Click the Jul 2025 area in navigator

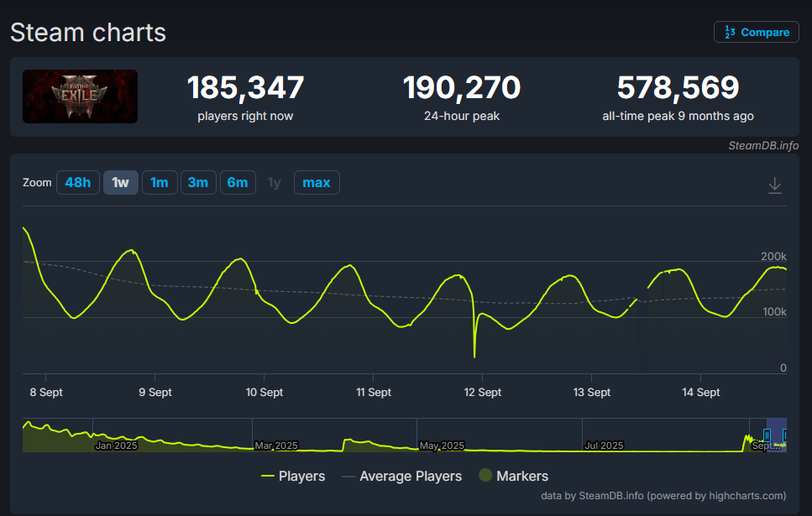(x=604, y=446)
